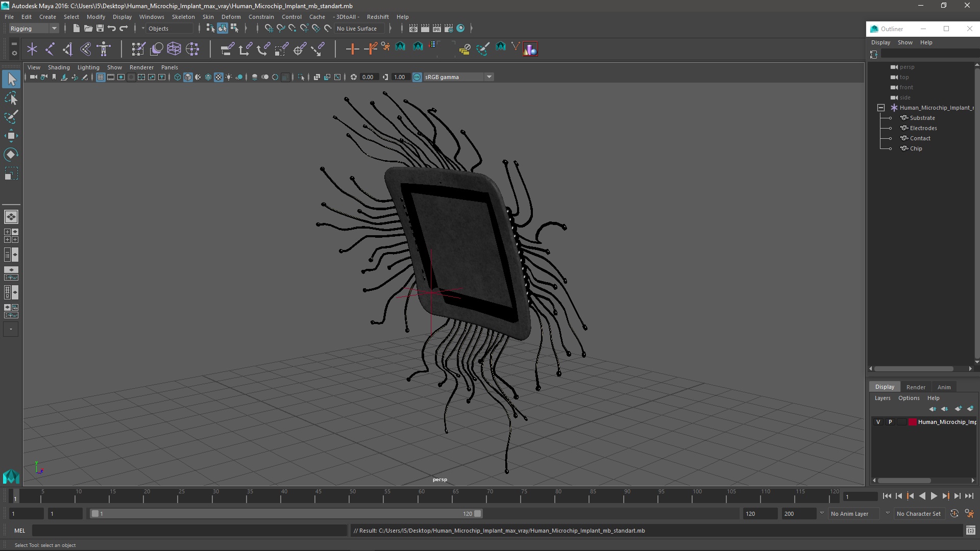Open the Script Editor icon
Screen dimensions: 980x551
pos(970,531)
